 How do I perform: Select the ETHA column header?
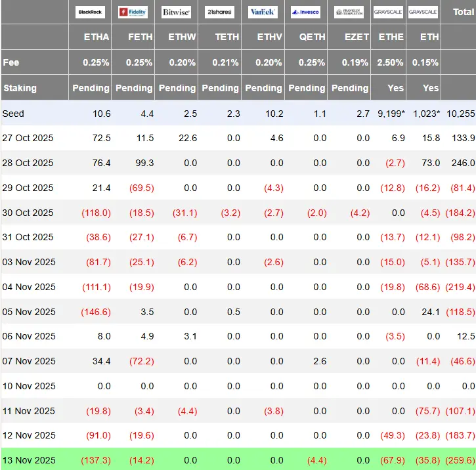97,37
